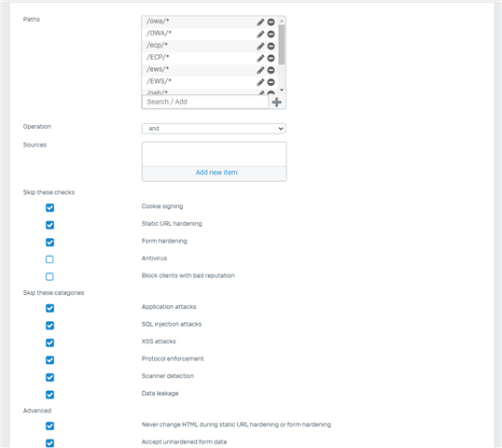Check Block clients with bad reputation
The height and width of the screenshot is (448, 502).
[x=49, y=276]
